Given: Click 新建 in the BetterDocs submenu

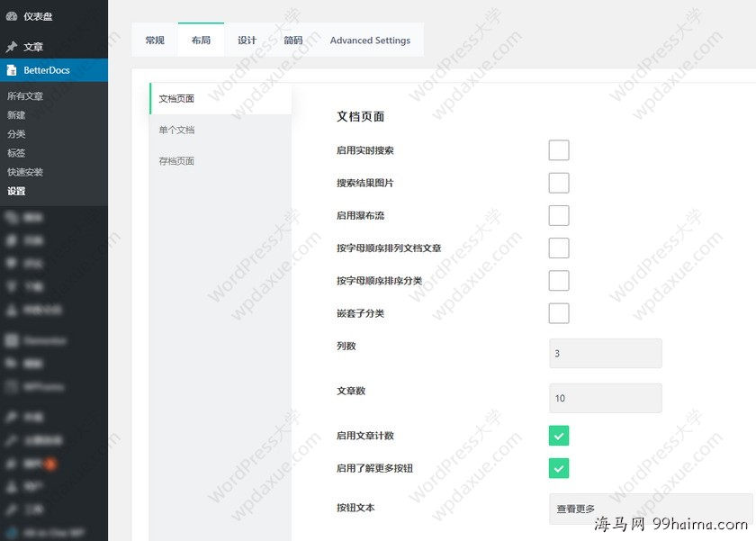Looking at the screenshot, I should [x=16, y=115].
